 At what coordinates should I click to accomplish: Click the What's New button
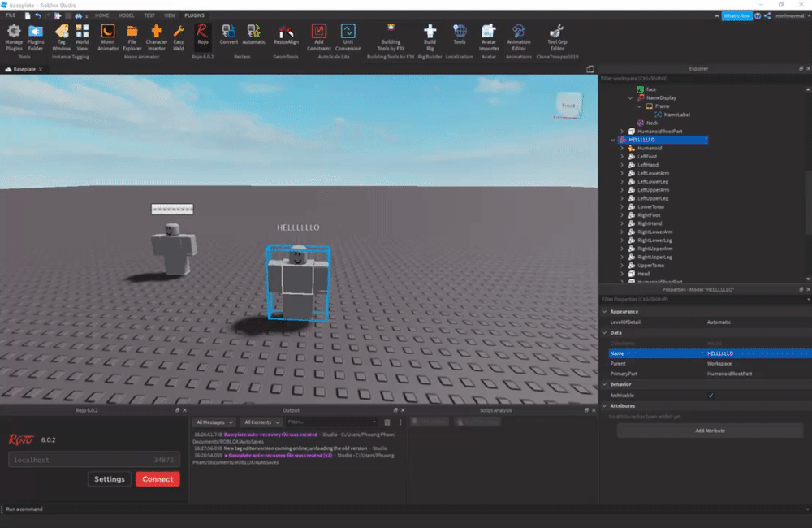click(737, 16)
